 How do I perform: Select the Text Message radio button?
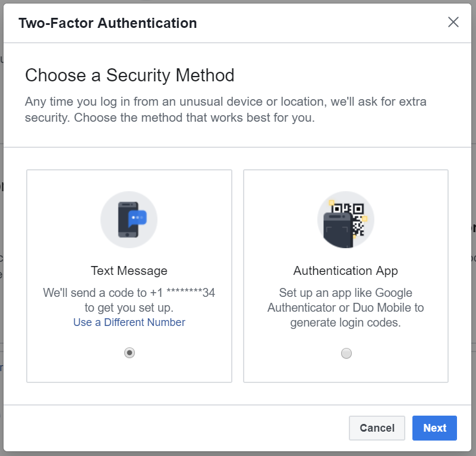tap(129, 353)
